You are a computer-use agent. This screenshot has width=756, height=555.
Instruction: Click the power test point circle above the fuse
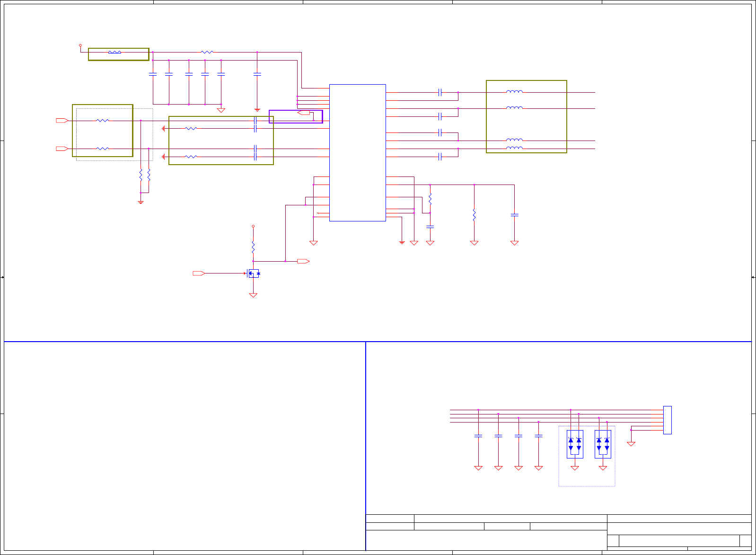pos(80,46)
